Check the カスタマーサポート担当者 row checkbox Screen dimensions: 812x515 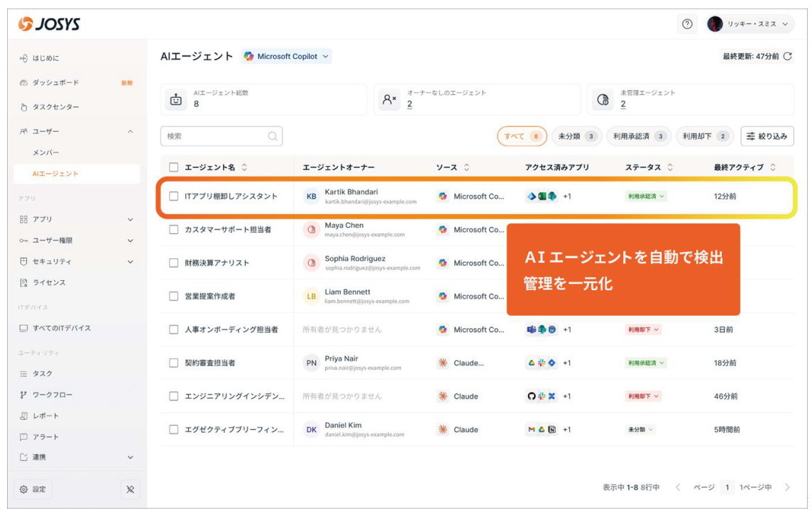pyautogui.click(x=174, y=229)
